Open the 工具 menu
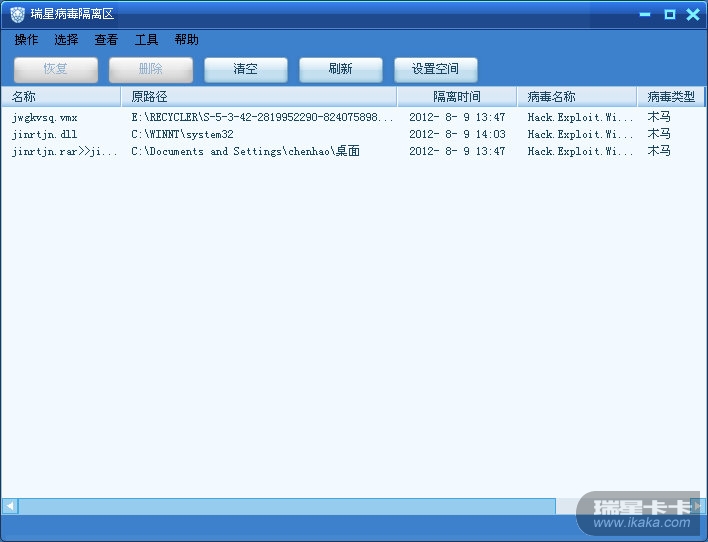The width and height of the screenshot is (708, 542). click(146, 40)
